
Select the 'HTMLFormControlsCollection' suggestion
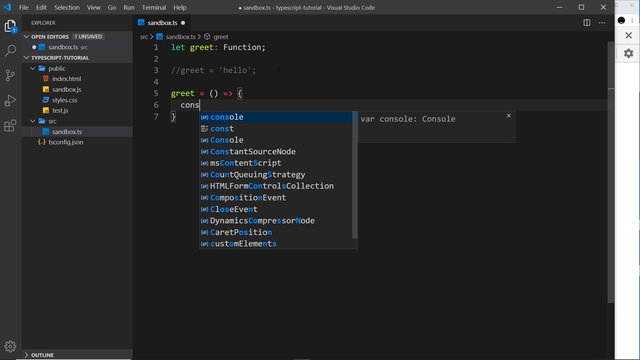(x=276, y=186)
